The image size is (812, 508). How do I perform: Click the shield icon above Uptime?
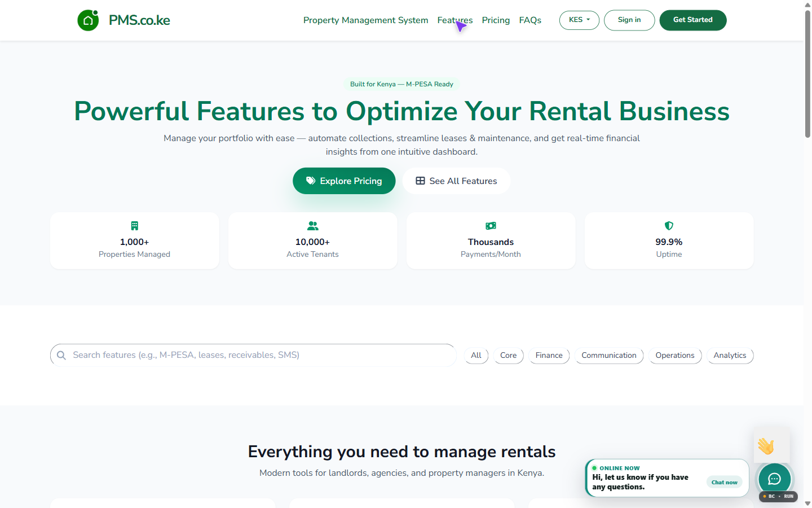click(669, 226)
